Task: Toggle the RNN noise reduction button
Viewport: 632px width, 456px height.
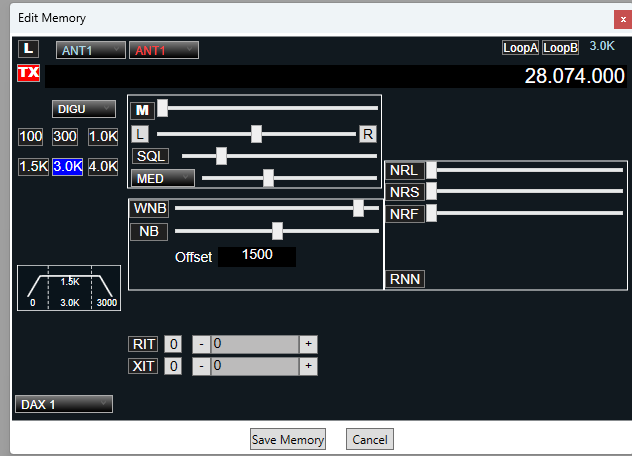Action: coord(405,279)
